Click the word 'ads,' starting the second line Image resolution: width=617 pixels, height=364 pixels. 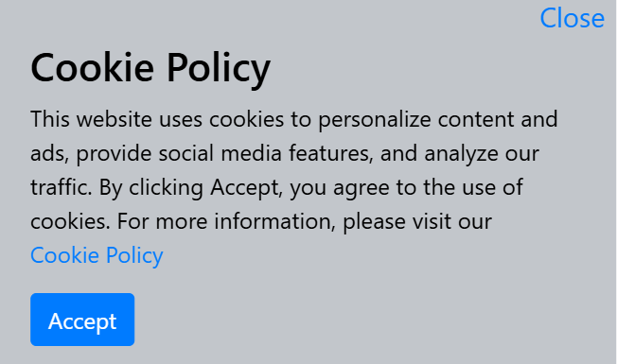[x=50, y=154]
